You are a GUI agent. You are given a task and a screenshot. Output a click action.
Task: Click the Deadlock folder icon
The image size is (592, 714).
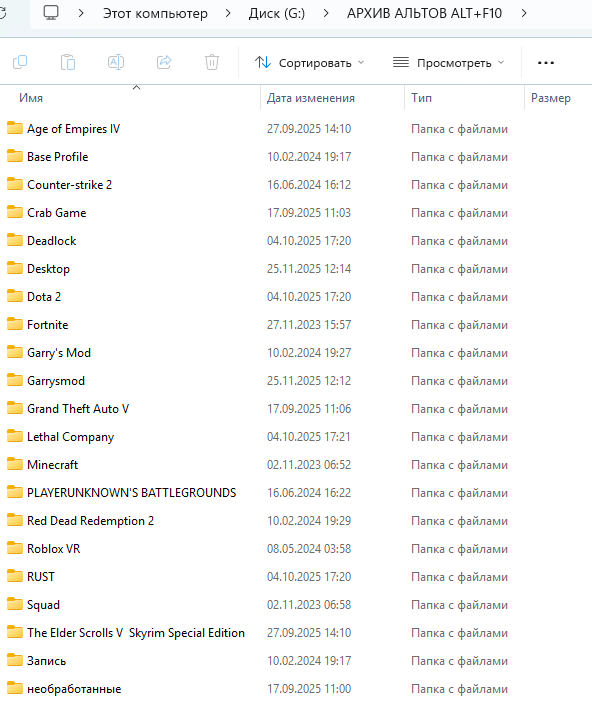15,240
